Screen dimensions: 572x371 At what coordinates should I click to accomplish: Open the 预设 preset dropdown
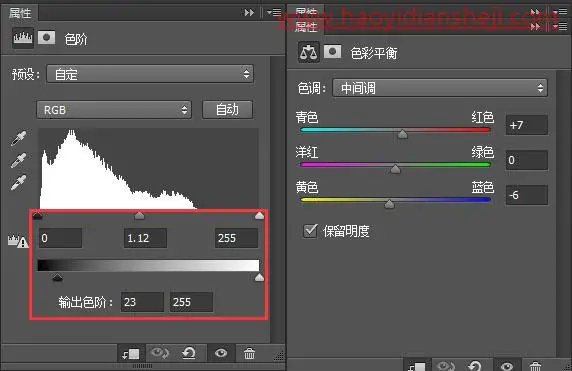(x=150, y=74)
